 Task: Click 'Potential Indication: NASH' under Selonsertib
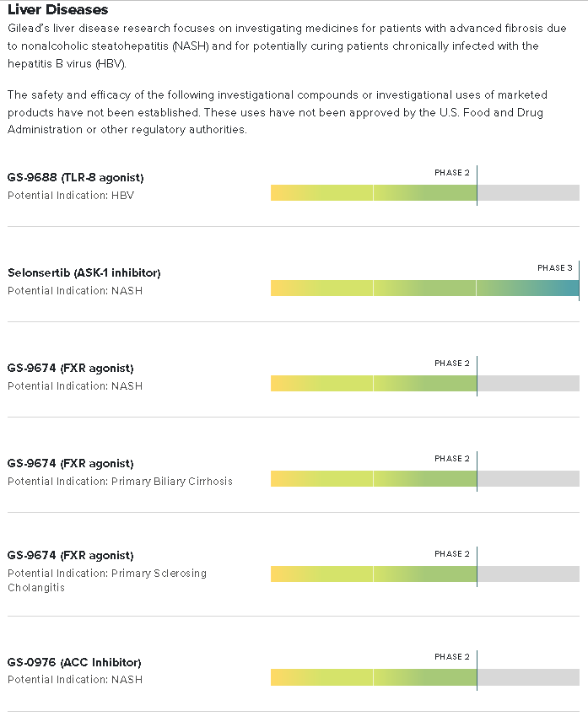(75, 290)
